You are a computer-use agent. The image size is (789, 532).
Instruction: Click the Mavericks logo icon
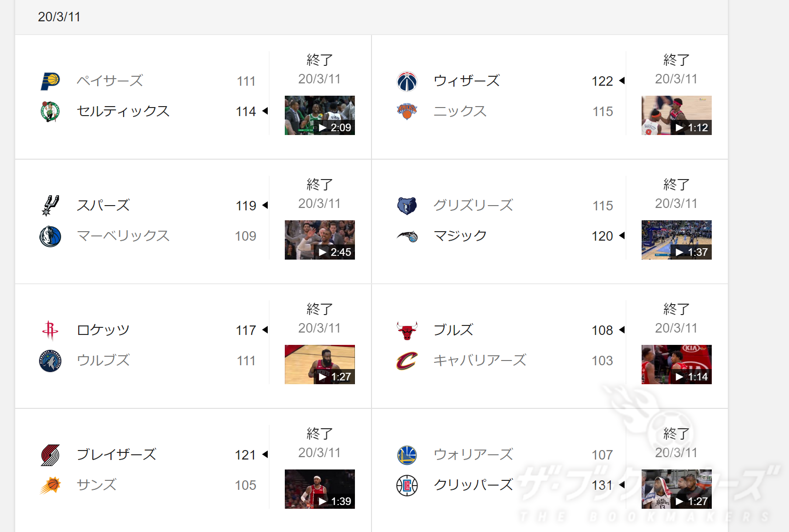[x=50, y=235]
